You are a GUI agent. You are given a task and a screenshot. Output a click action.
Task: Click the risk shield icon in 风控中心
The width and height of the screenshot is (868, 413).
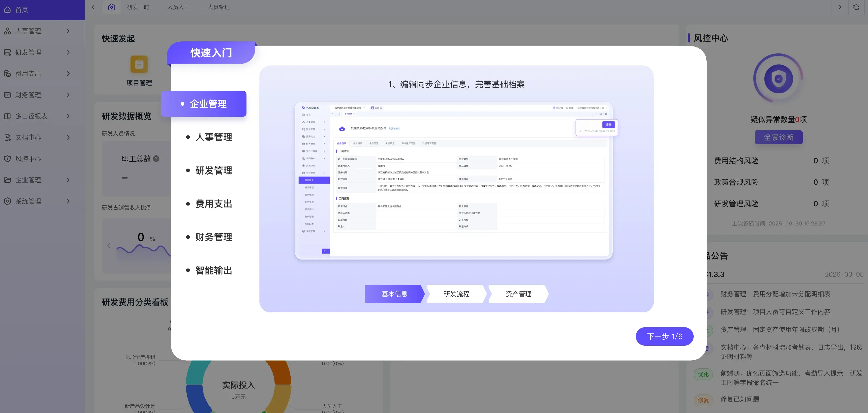click(778, 78)
